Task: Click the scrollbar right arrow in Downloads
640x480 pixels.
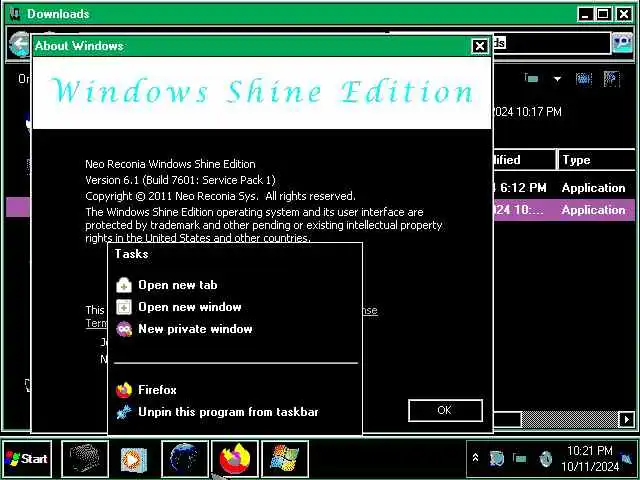Action: tap(627, 419)
